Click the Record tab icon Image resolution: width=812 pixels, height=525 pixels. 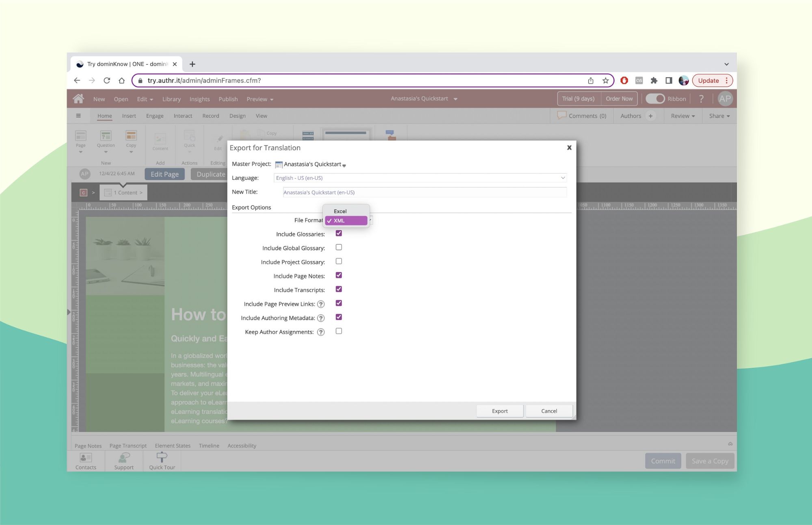pyautogui.click(x=211, y=115)
